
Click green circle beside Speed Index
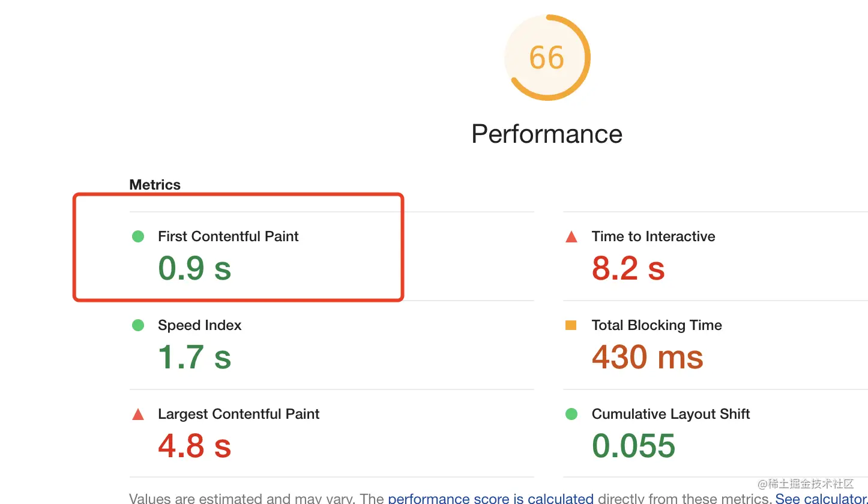[138, 325]
